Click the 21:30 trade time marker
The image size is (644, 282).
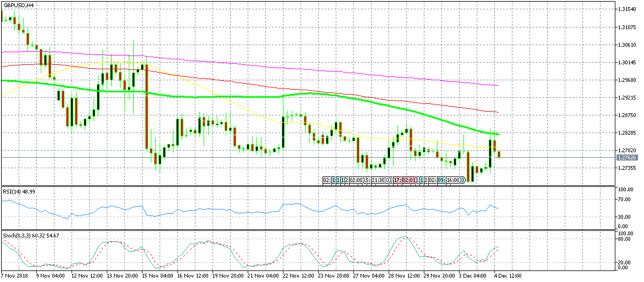point(378,180)
